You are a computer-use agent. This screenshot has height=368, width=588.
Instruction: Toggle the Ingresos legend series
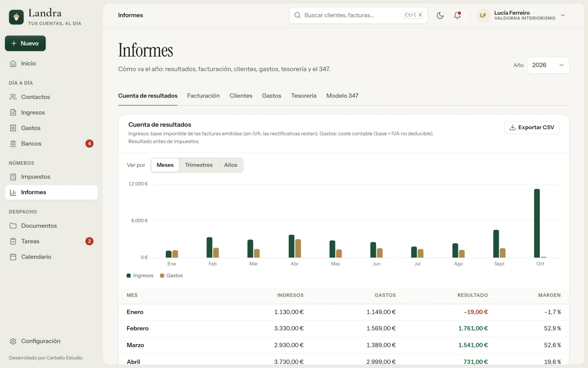(x=140, y=276)
